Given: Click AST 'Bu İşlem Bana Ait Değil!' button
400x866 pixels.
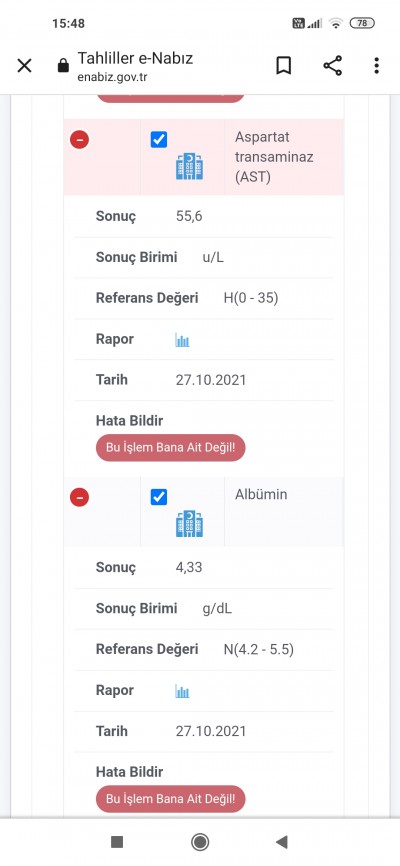Looking at the screenshot, I should [171, 447].
